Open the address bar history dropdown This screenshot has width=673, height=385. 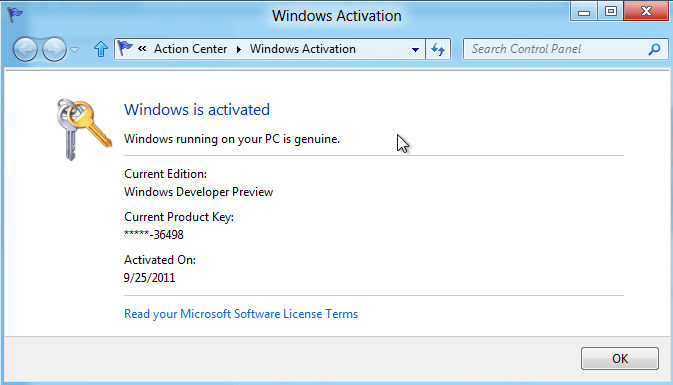[415, 49]
